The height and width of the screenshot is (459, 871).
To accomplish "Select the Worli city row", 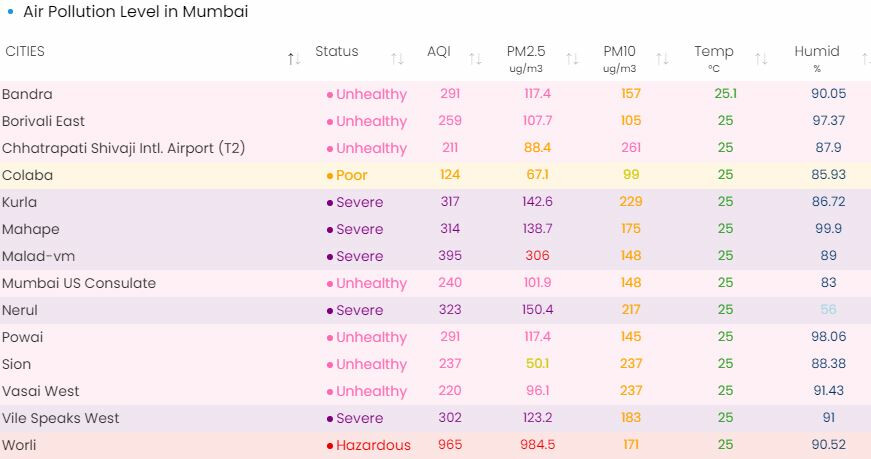I will (x=19, y=445).
